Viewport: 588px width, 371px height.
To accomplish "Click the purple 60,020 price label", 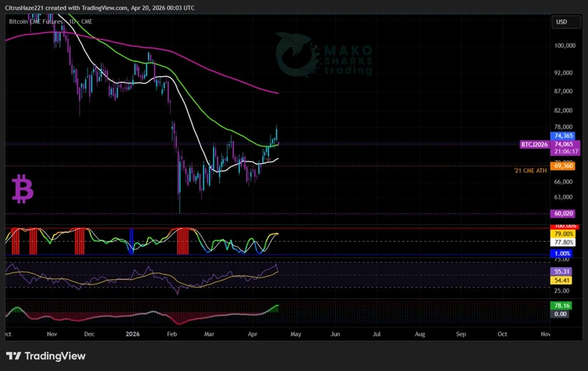I will (564, 214).
